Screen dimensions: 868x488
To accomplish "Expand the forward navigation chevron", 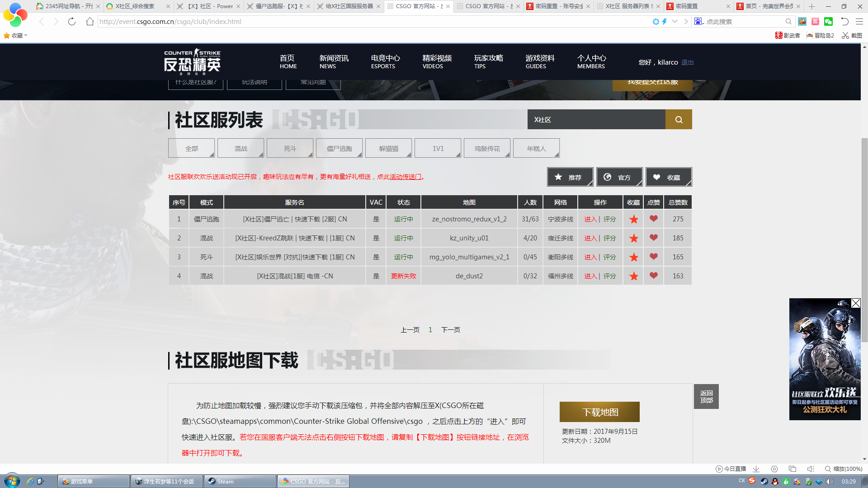I will (x=686, y=21).
